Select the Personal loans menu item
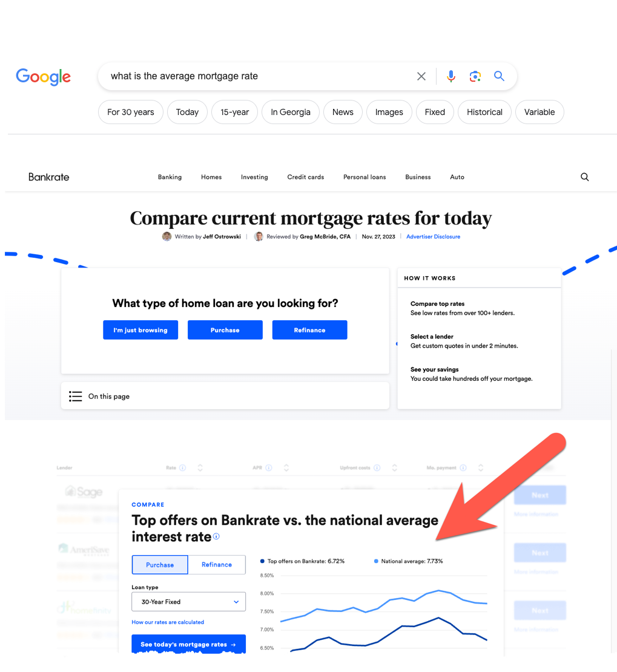The width and height of the screenshot is (617, 672). click(364, 176)
